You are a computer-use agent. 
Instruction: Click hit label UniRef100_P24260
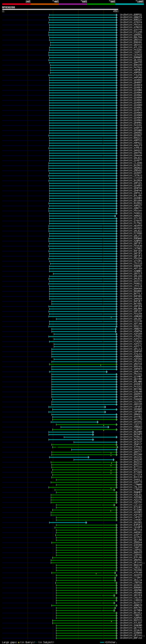pos(131,342)
